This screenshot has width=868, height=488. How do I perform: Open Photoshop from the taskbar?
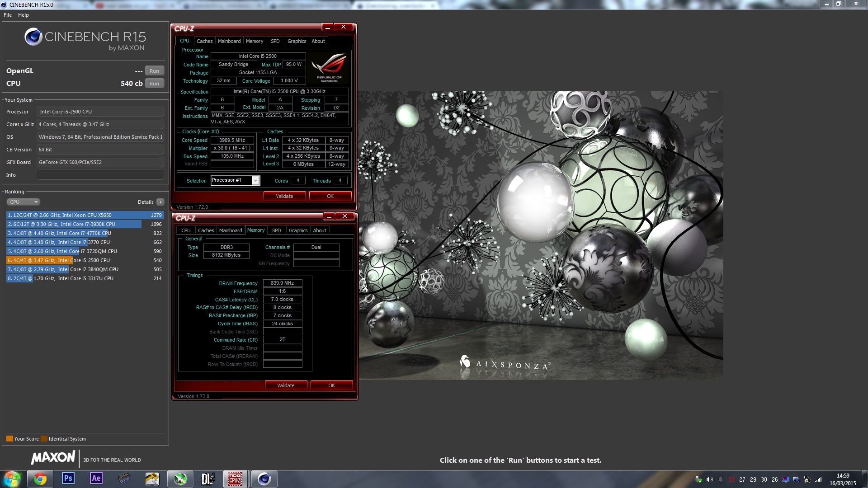(x=68, y=479)
